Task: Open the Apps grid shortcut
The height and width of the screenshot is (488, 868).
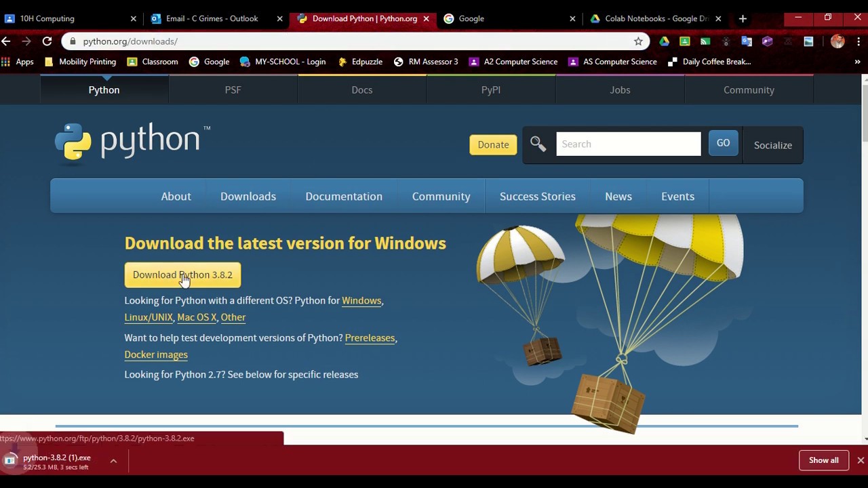Action: (18, 62)
